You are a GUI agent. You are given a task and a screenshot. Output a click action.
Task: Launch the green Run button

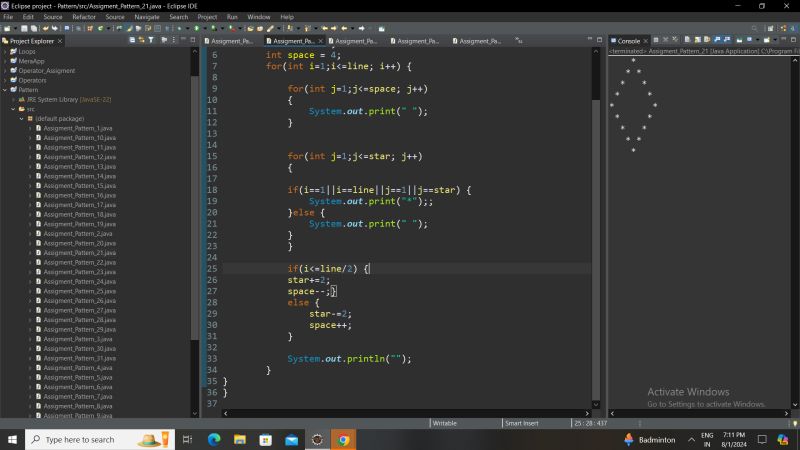[x=196, y=29]
